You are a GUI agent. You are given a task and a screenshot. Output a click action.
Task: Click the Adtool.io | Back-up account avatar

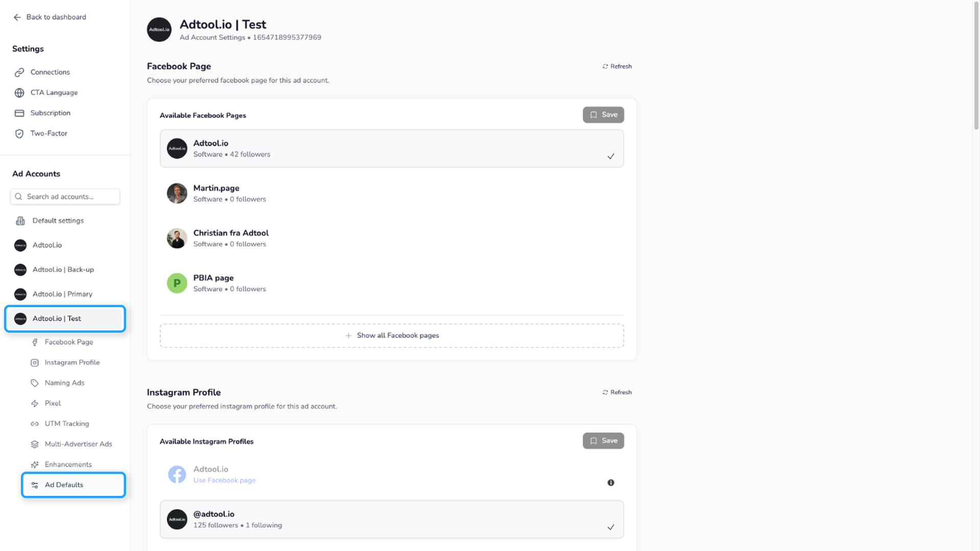click(x=20, y=270)
